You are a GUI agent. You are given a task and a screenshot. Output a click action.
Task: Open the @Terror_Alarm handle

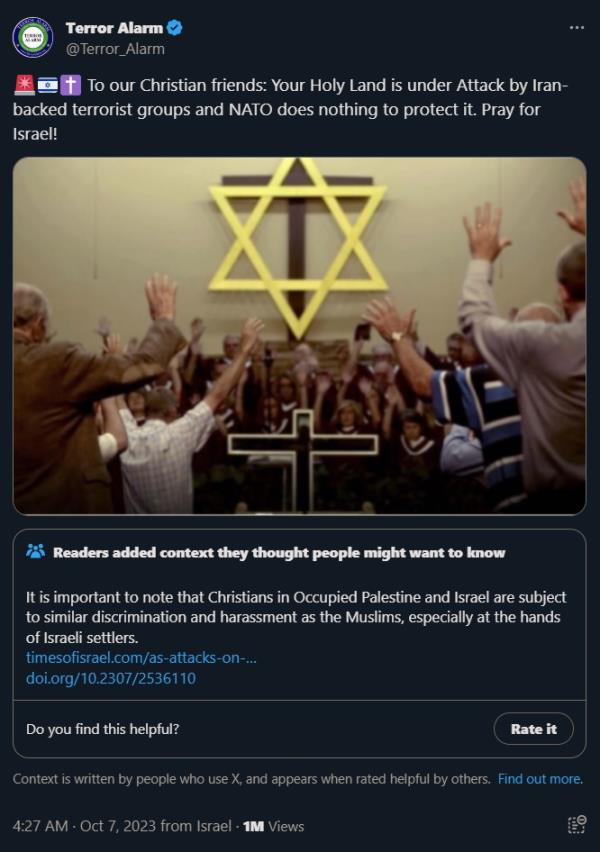[x=115, y=49]
